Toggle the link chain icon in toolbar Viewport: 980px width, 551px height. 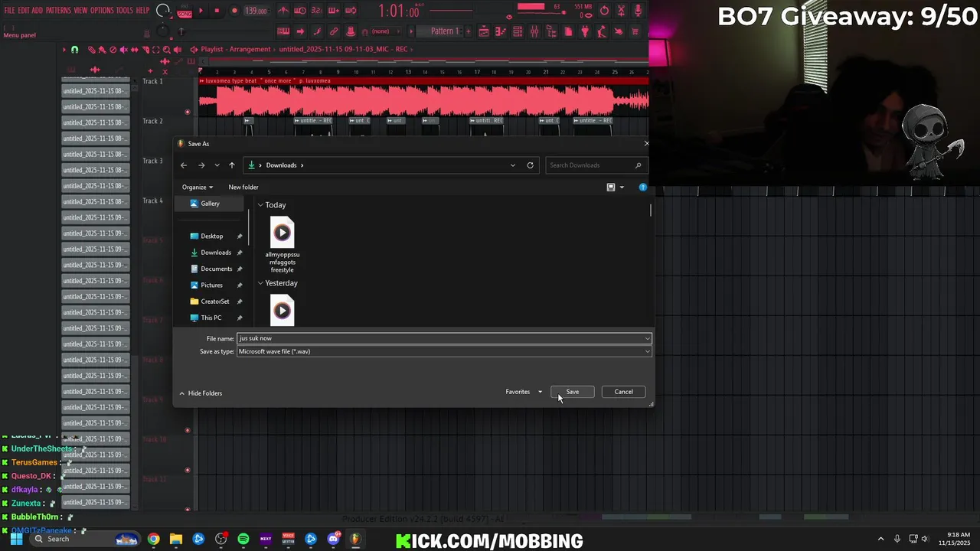333,31
